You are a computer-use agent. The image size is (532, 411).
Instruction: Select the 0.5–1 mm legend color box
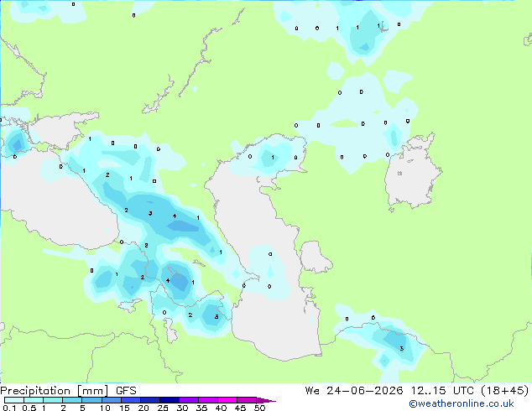tap(34, 400)
